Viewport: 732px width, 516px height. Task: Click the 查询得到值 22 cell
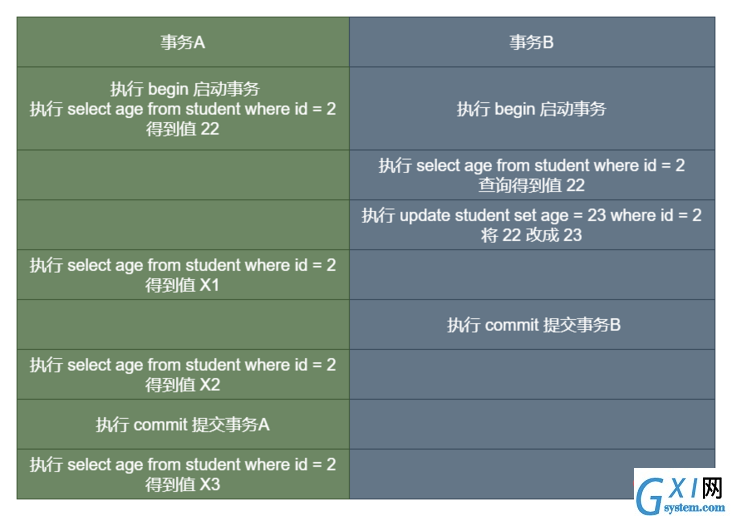pyautogui.click(x=532, y=175)
